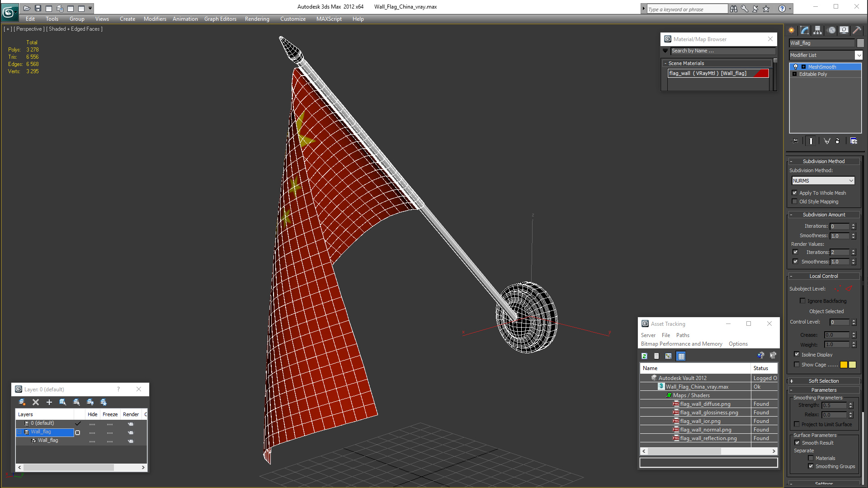The height and width of the screenshot is (488, 868).
Task: Toggle Separate by Smoothing Groups checkbox
Action: click(x=811, y=466)
